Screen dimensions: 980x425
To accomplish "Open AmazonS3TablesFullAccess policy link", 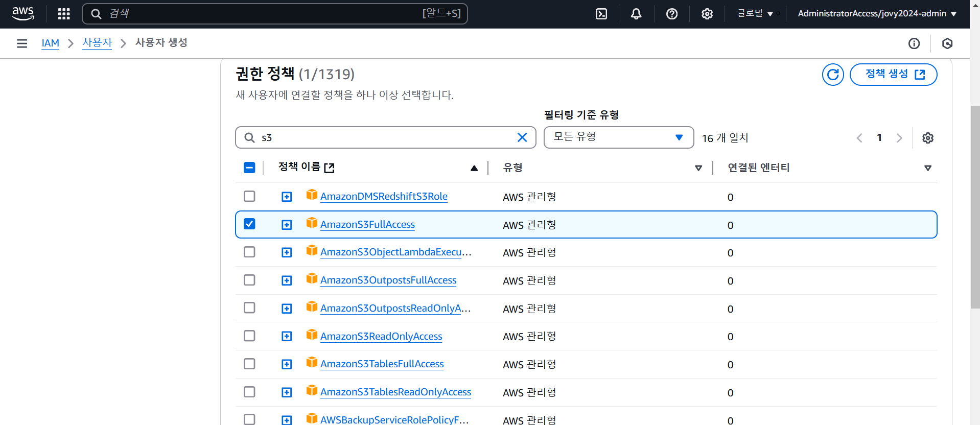I will click(x=382, y=364).
